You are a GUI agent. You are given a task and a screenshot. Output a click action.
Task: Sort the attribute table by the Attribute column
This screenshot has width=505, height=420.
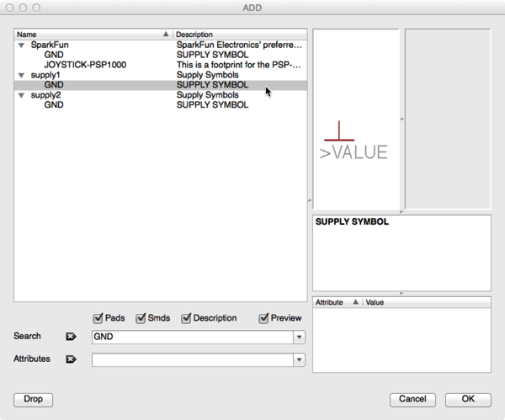point(338,302)
